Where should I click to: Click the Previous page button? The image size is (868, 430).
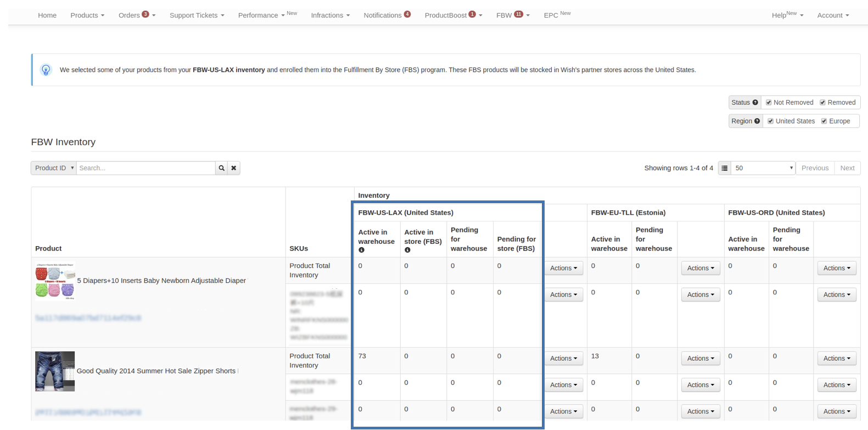click(x=815, y=168)
